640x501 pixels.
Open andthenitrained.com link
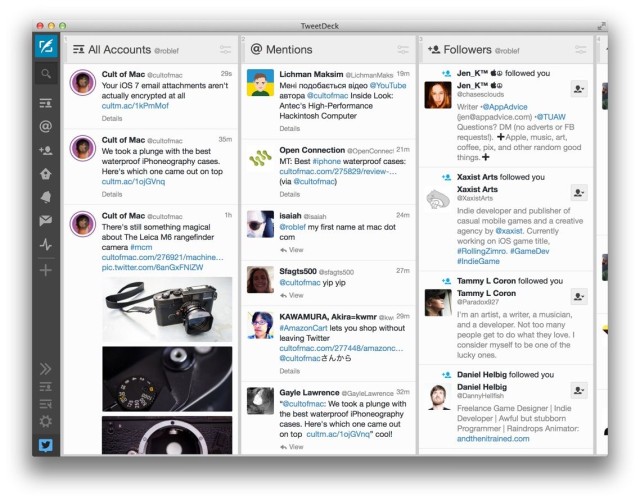coord(493,439)
